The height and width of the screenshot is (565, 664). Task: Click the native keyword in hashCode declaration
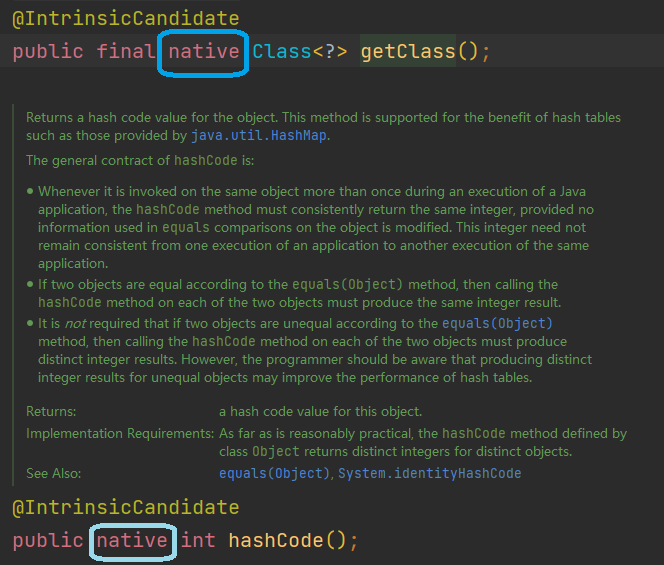tap(132, 540)
